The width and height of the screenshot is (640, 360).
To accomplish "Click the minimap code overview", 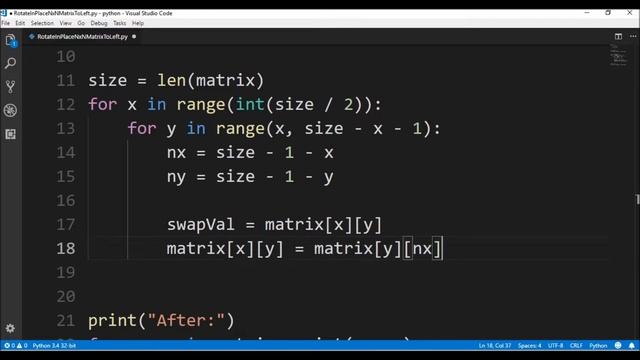I will click(x=618, y=55).
